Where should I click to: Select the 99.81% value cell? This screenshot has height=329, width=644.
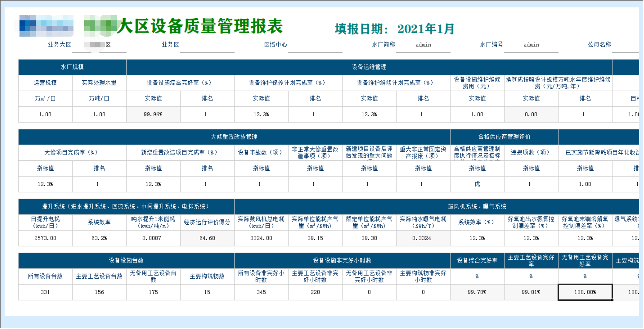click(x=531, y=292)
